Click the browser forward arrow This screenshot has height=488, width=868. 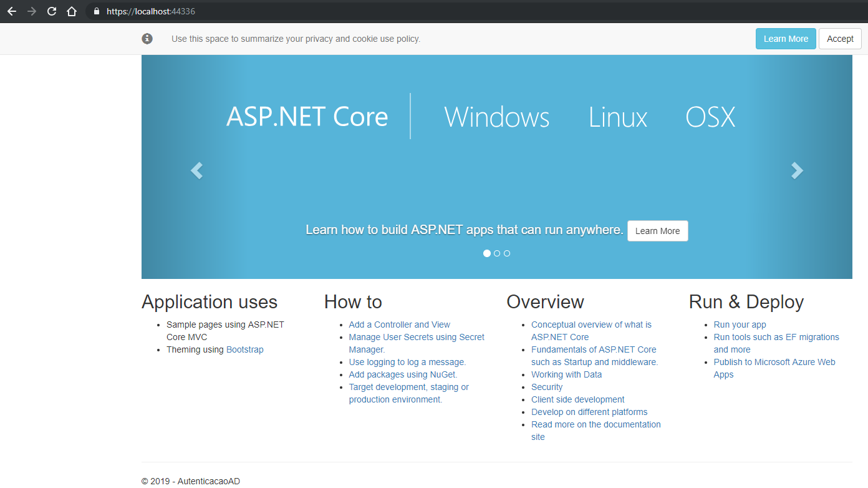tap(31, 11)
